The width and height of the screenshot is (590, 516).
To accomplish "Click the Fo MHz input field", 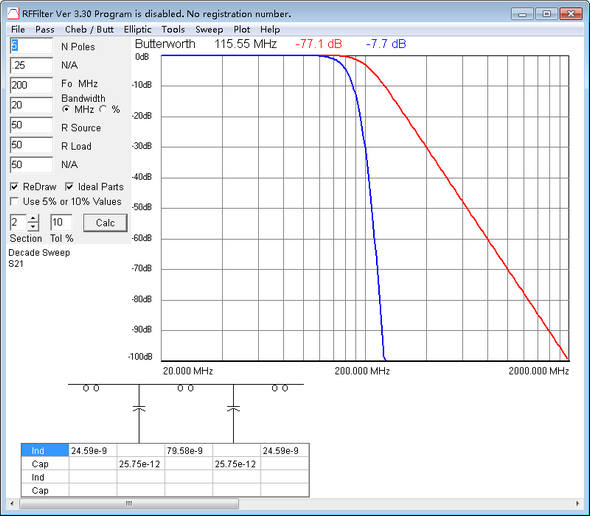I will (31, 85).
